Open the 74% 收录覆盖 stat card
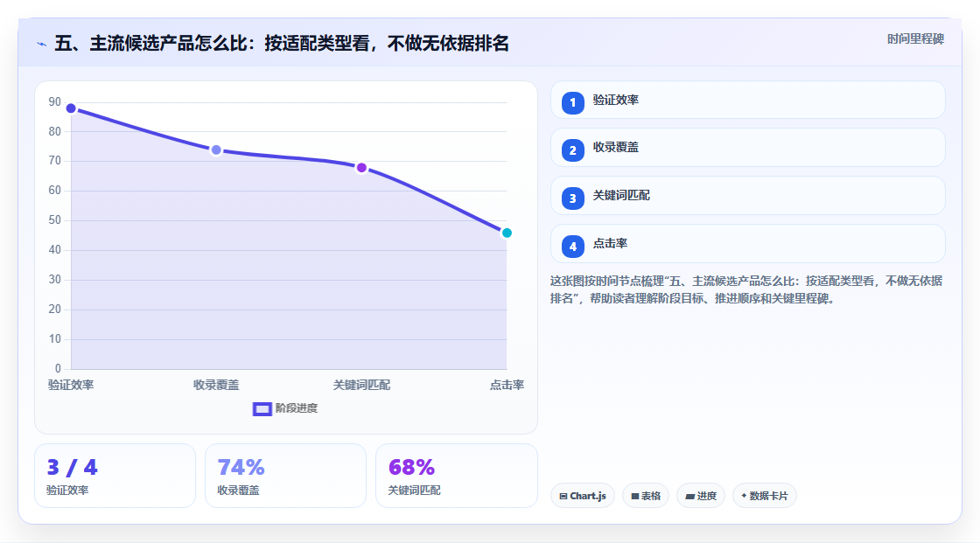Image resolution: width=980 pixels, height=543 pixels. click(x=285, y=476)
